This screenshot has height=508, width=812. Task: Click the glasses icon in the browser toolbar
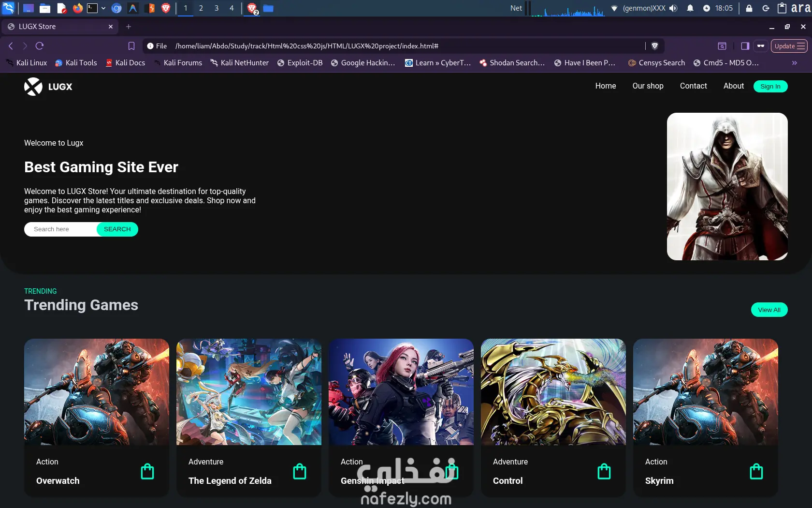pos(761,46)
